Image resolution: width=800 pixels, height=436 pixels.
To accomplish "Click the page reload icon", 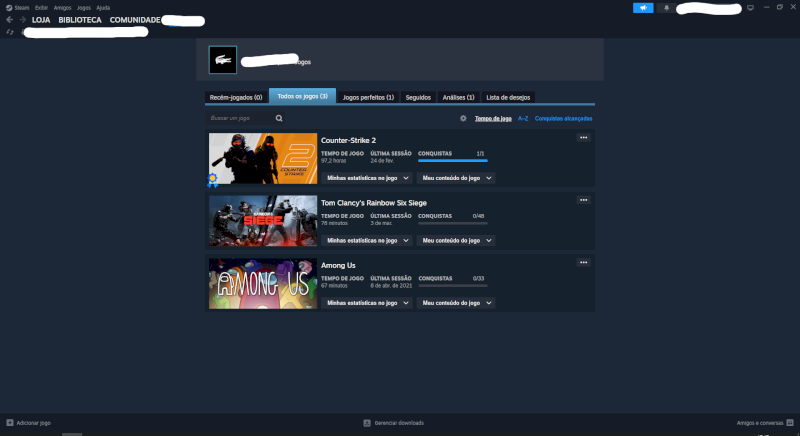I will point(10,32).
